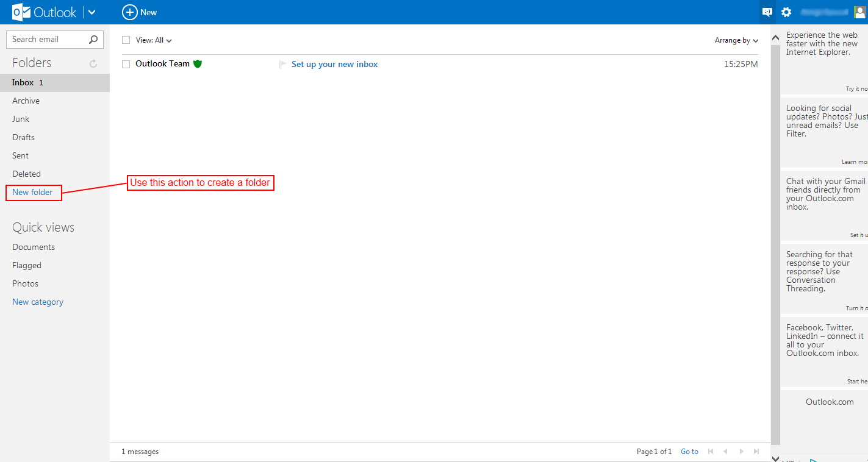Open the Set up your new inbox email
This screenshot has width=868, height=462.
(x=335, y=64)
